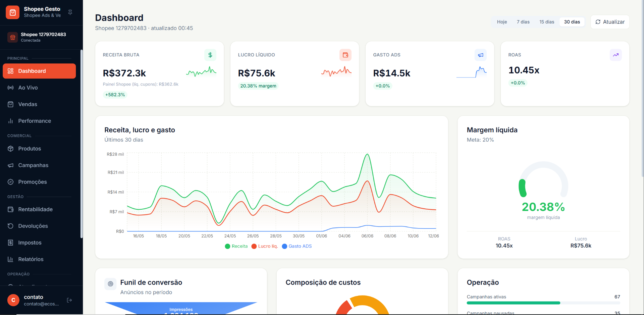Click the pin icon beside Shopee Gesto
Screen dimensions: 644x315
point(70,12)
